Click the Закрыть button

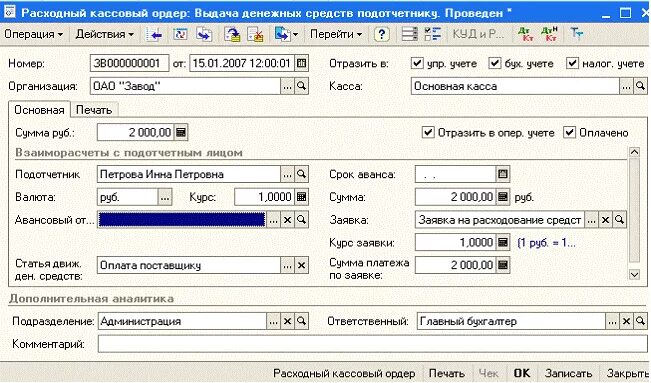pyautogui.click(x=627, y=373)
